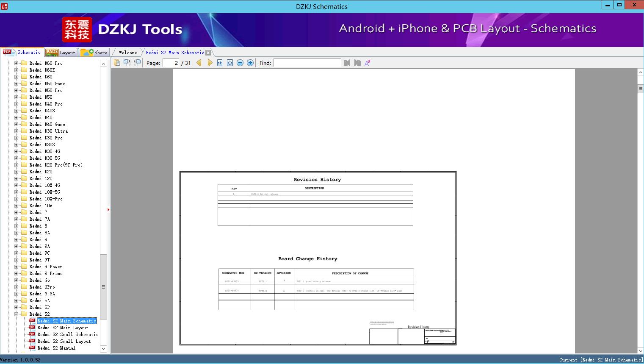
Task: Fit page to width icon
Action: [220, 63]
